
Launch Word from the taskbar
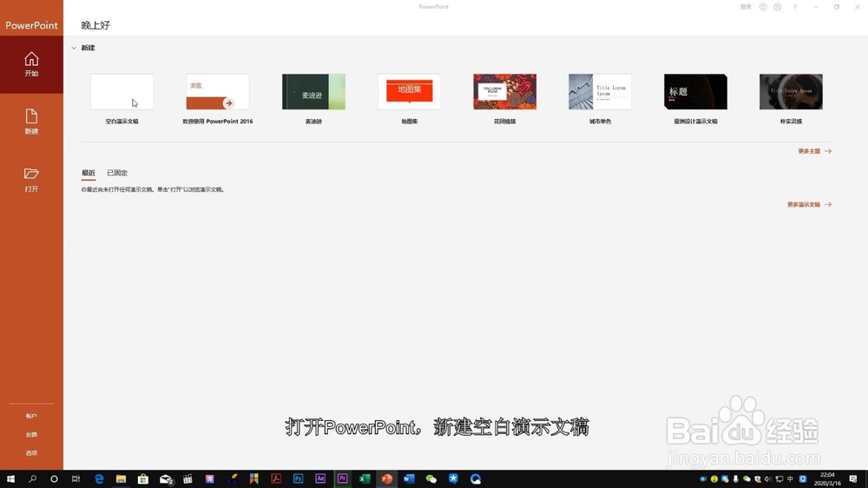coord(409,479)
